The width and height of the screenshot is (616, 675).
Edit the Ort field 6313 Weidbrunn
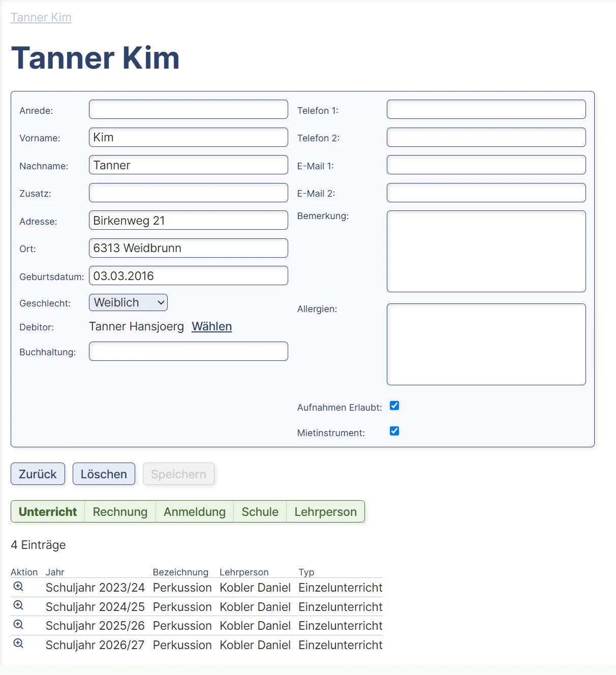click(189, 248)
